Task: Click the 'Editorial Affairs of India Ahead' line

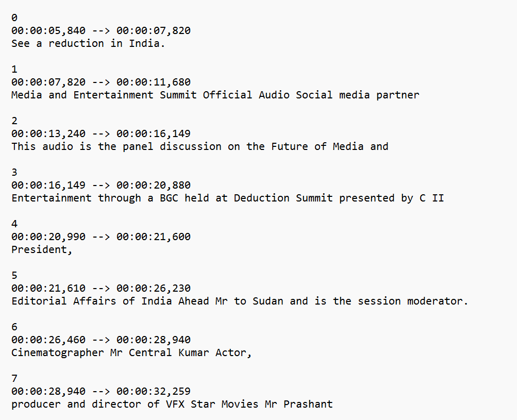Action: (x=240, y=301)
